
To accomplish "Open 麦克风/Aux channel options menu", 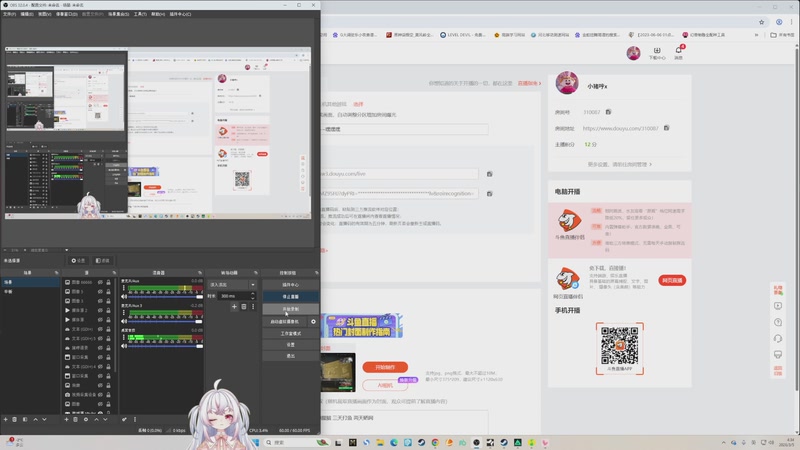I will point(123,288).
